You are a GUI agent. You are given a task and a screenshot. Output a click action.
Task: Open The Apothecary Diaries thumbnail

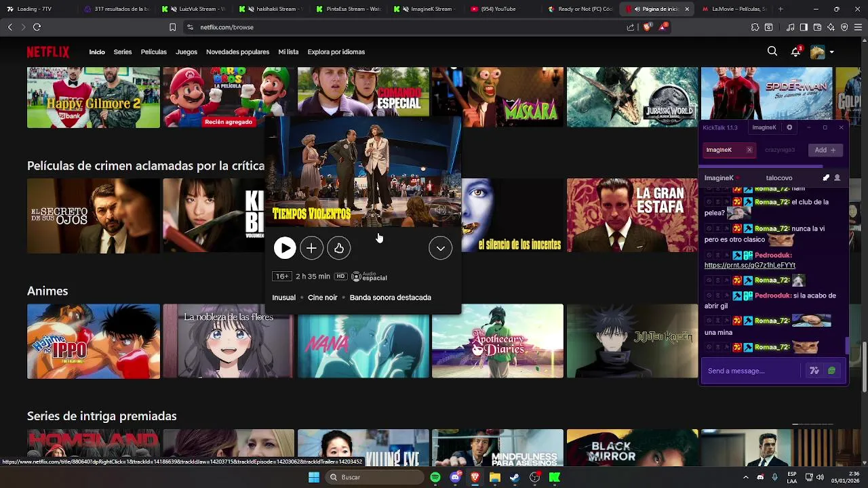[498, 341]
